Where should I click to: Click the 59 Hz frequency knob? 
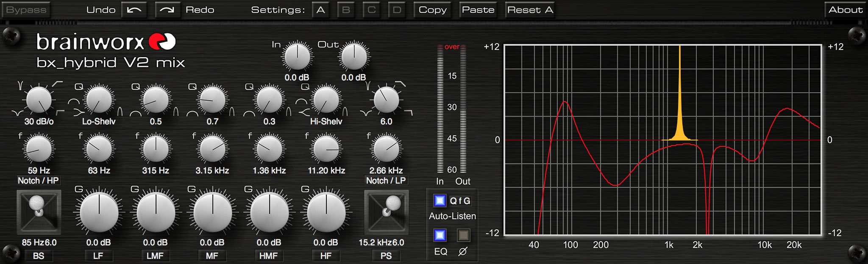pyautogui.click(x=39, y=149)
